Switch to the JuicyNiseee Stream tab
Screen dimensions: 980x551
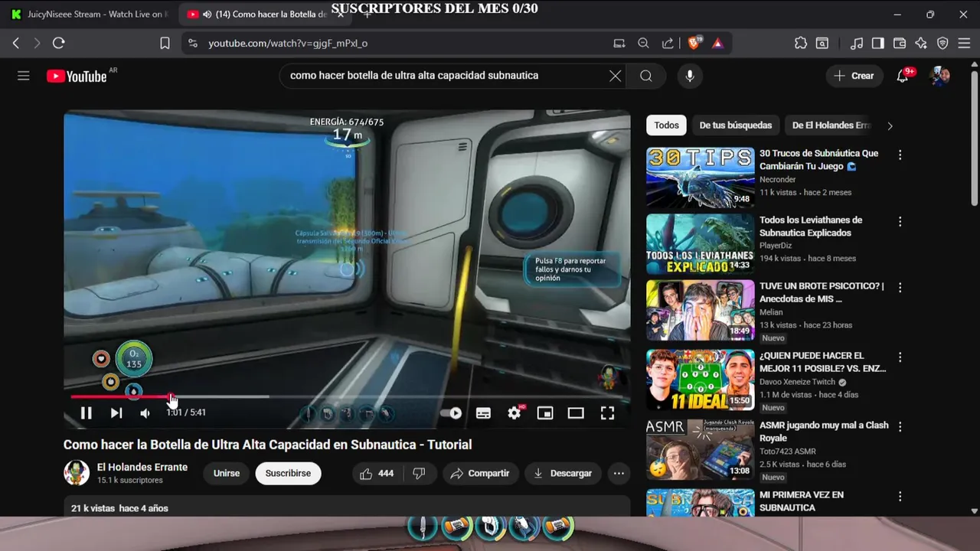pyautogui.click(x=88, y=15)
